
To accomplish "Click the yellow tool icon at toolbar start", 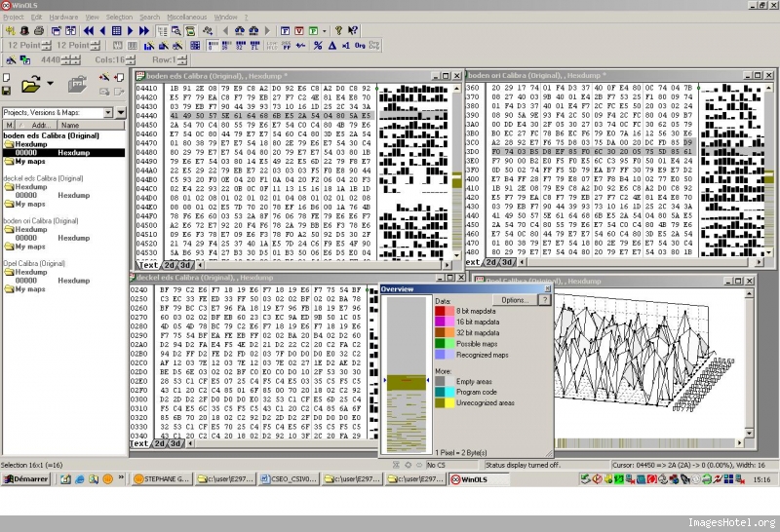I will [10, 31].
